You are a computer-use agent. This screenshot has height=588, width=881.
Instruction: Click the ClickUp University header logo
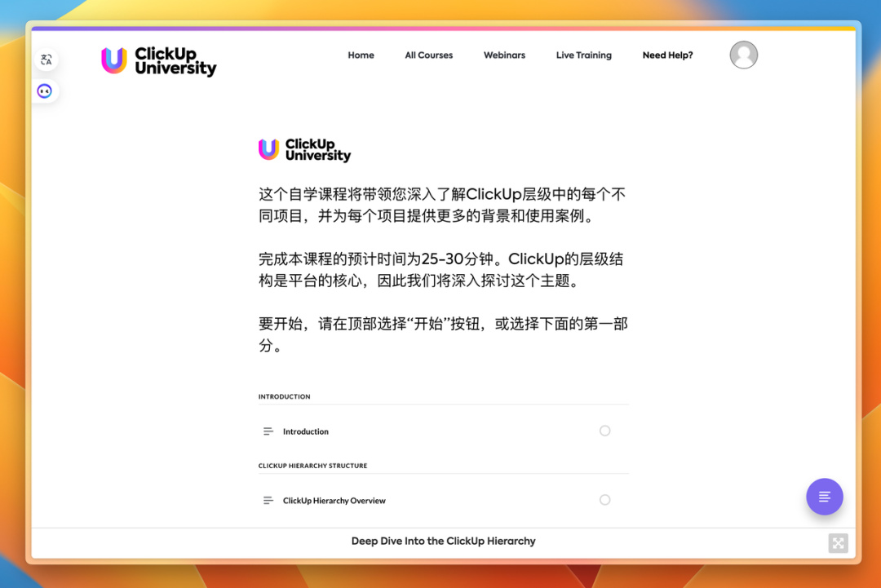pyautogui.click(x=159, y=61)
